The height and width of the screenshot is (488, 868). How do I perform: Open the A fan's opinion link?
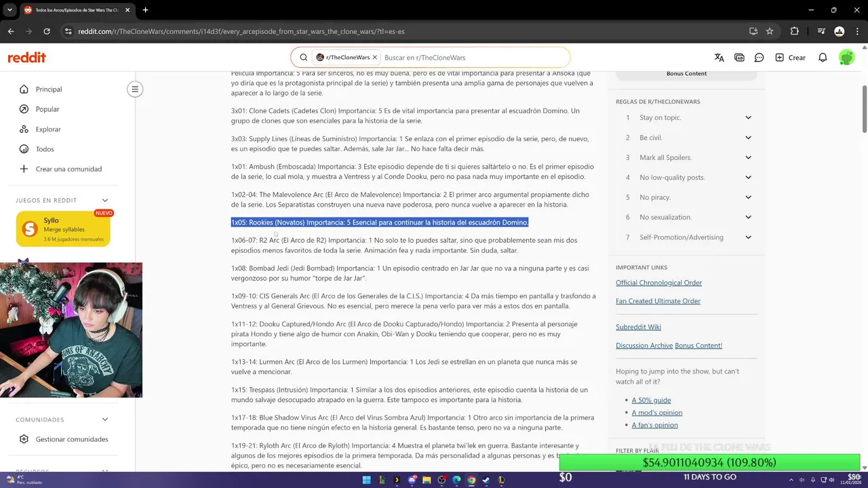654,425
